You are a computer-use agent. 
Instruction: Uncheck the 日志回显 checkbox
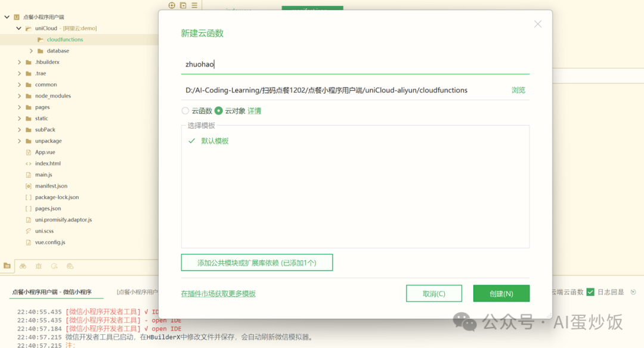coord(590,291)
